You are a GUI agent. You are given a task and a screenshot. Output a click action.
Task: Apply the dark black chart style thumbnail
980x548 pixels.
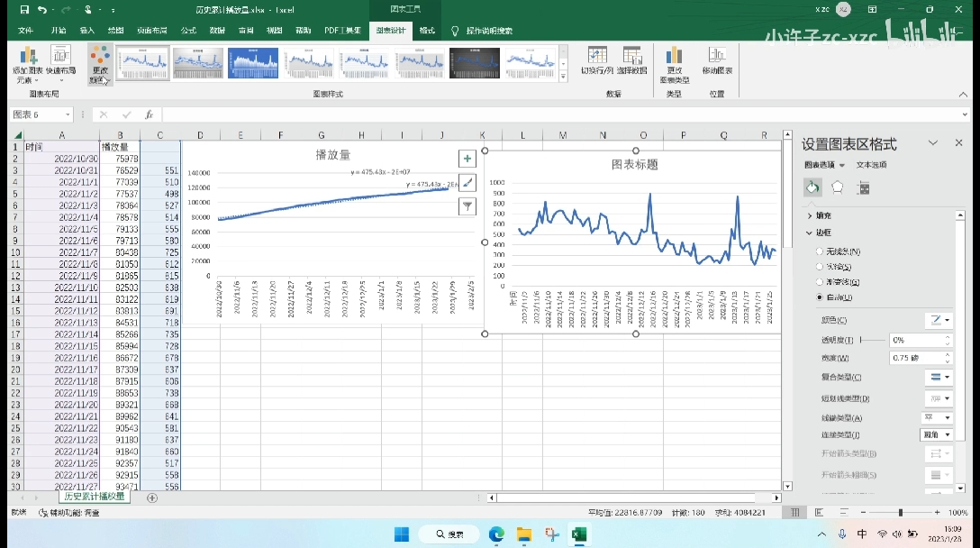click(475, 62)
